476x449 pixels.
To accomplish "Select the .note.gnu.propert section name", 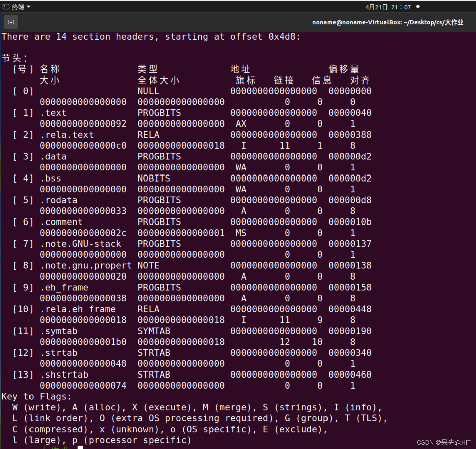I will [86, 266].
